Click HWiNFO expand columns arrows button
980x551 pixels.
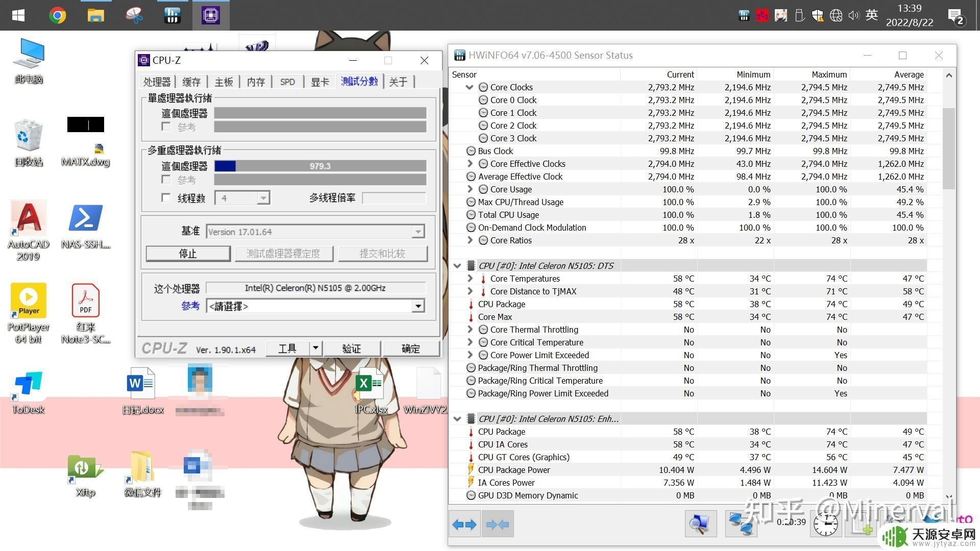(x=464, y=524)
